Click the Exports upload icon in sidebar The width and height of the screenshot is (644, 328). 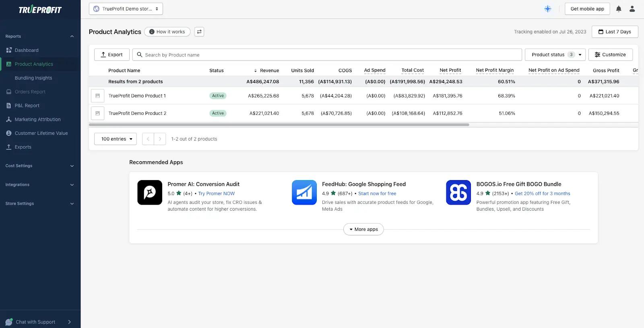pyautogui.click(x=9, y=147)
